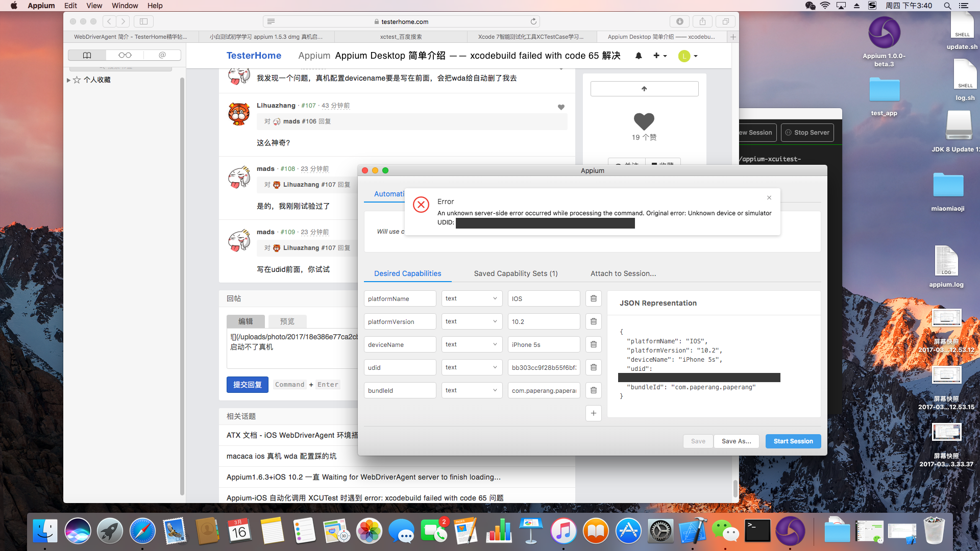
Task: Open Spotlight search in menu bar
Action: 947,6
